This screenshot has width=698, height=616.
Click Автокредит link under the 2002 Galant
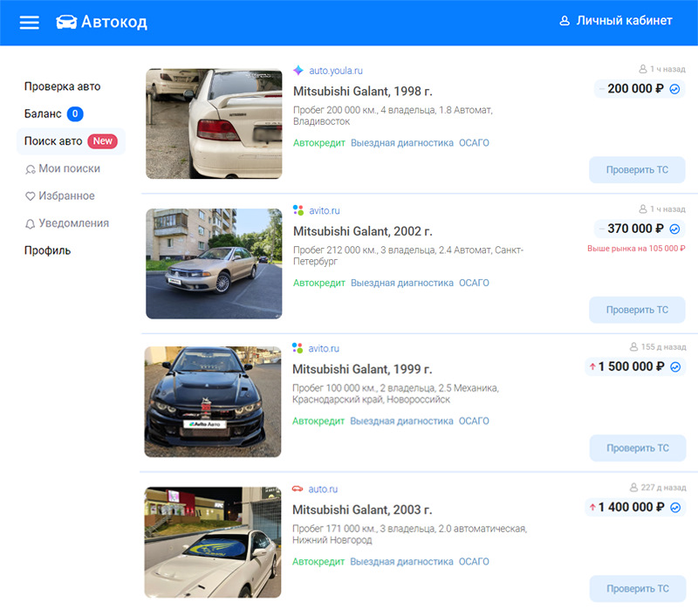click(319, 283)
